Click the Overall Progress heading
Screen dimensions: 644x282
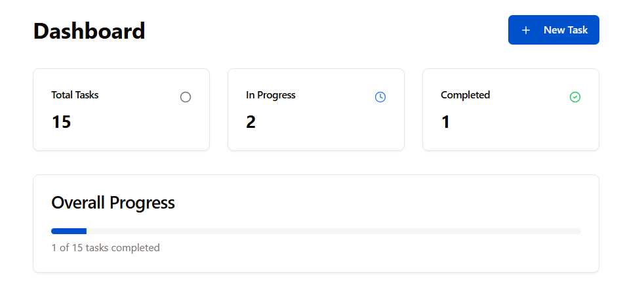(113, 203)
